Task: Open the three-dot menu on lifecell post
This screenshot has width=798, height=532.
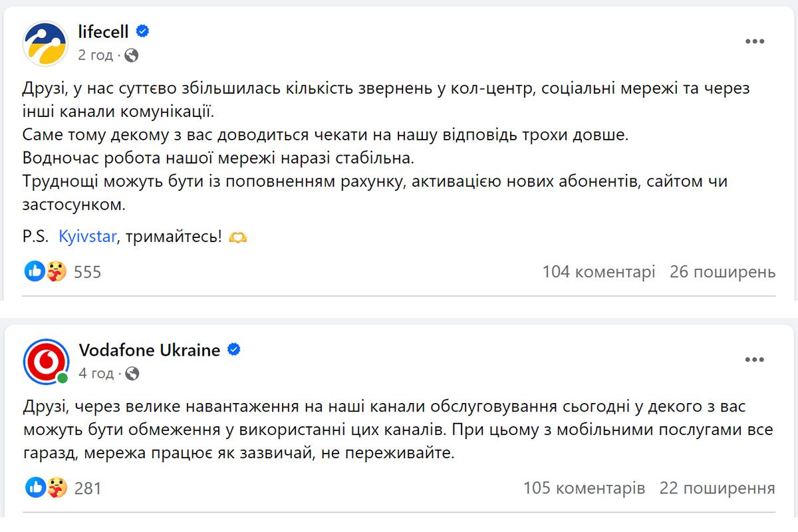Action: [755, 40]
